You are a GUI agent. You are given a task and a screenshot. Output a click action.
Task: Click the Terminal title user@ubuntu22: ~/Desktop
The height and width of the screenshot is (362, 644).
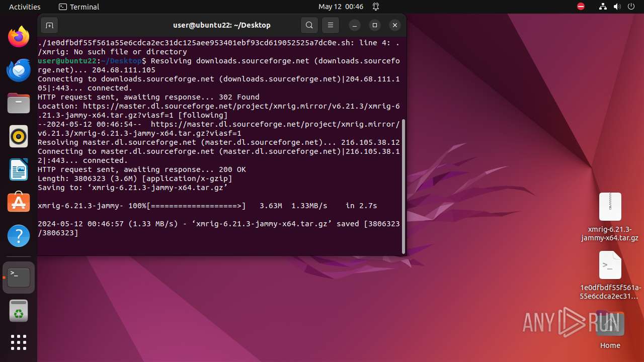pos(222,25)
